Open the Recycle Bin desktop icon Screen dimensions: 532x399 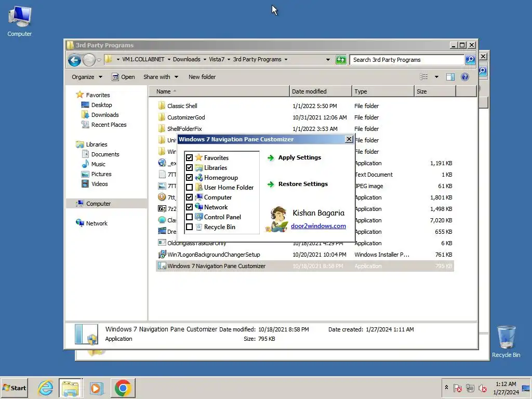506,341
